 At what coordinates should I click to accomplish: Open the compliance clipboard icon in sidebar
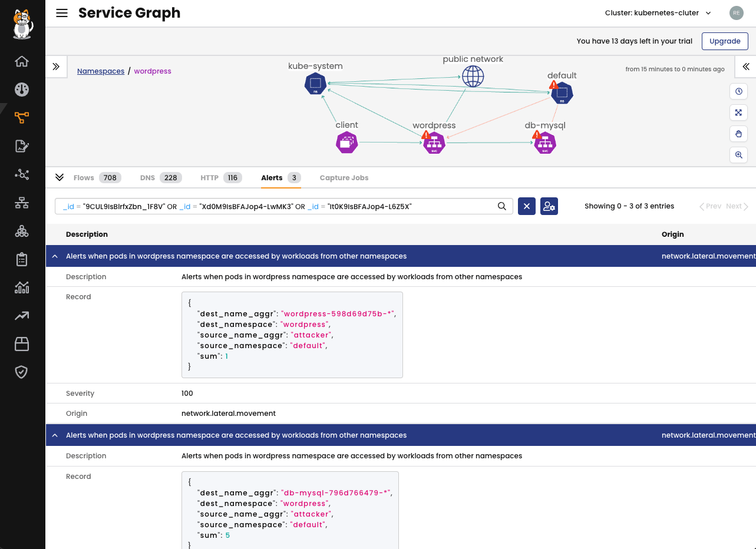22,259
